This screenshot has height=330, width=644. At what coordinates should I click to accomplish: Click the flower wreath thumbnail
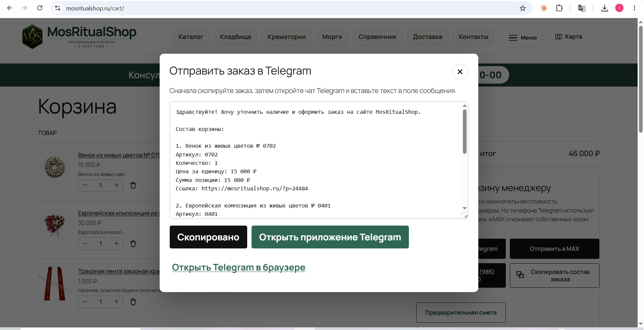pyautogui.click(x=55, y=167)
